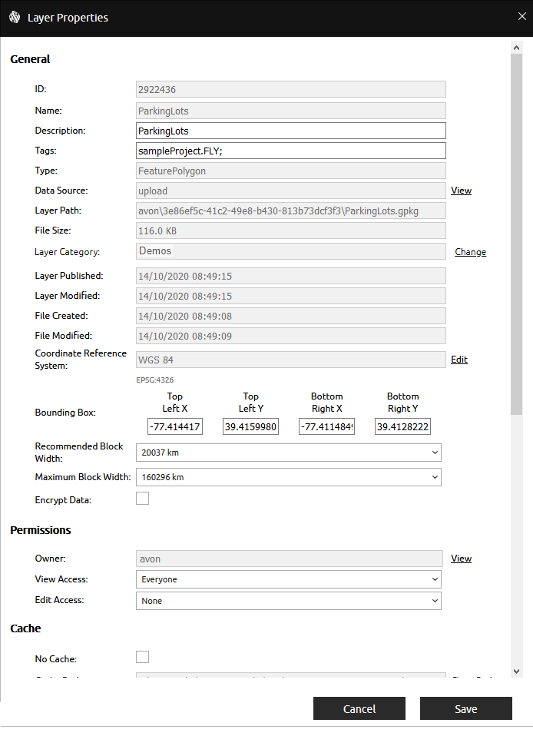Click the Bottom Right Y bounding box field
Screen dimensions: 533x756
[x=403, y=426]
